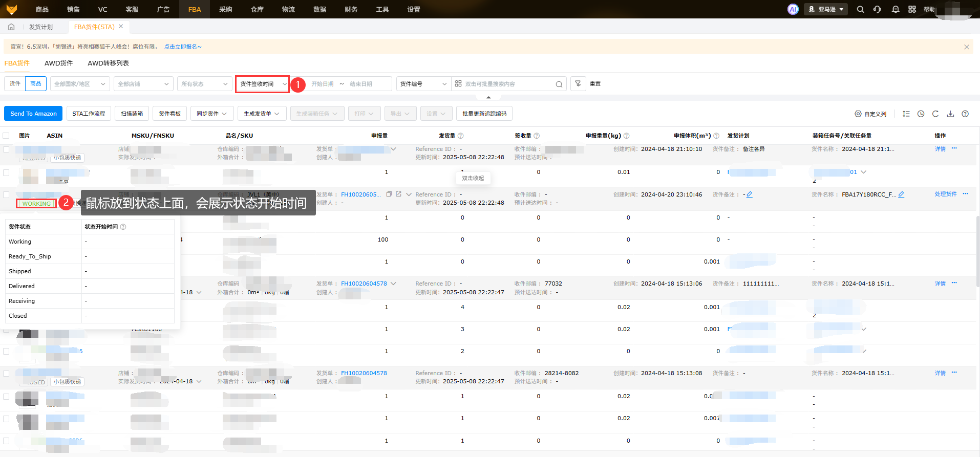
Task: Click the notification bell icon
Action: pyautogui.click(x=895, y=9)
